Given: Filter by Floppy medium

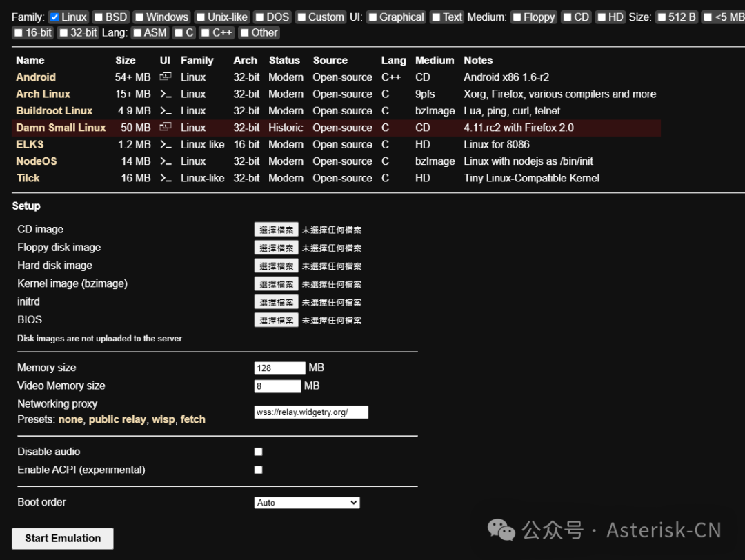Looking at the screenshot, I should pyautogui.click(x=517, y=17).
